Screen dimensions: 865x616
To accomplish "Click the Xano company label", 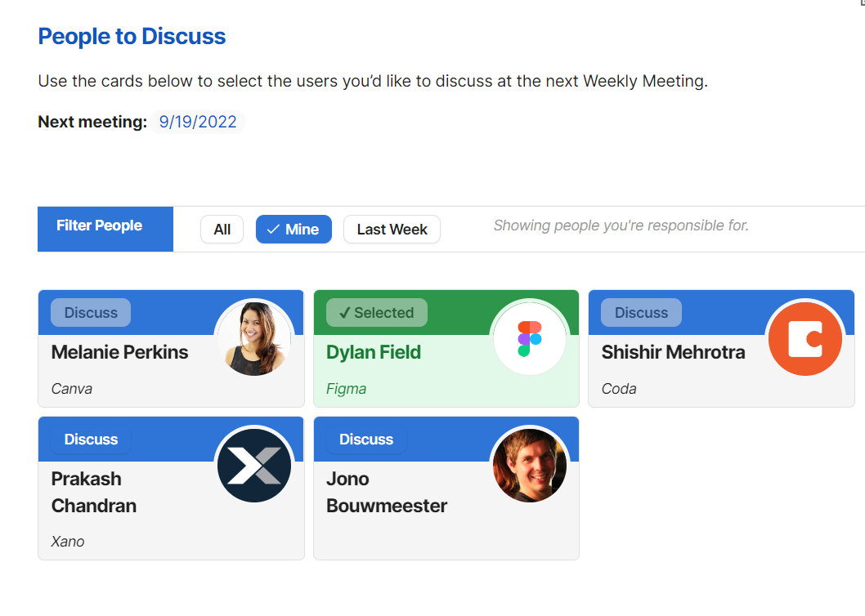I will (68, 542).
